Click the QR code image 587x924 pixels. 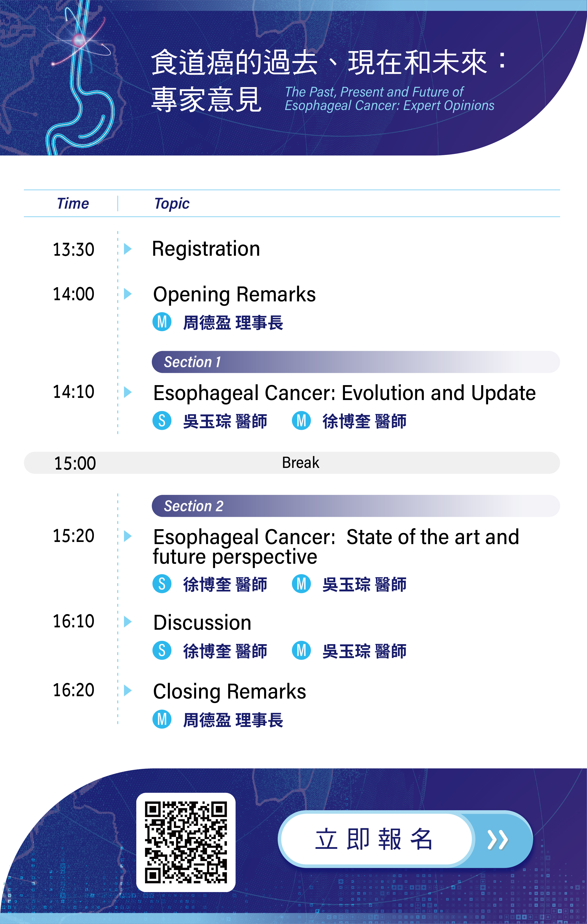click(x=186, y=842)
